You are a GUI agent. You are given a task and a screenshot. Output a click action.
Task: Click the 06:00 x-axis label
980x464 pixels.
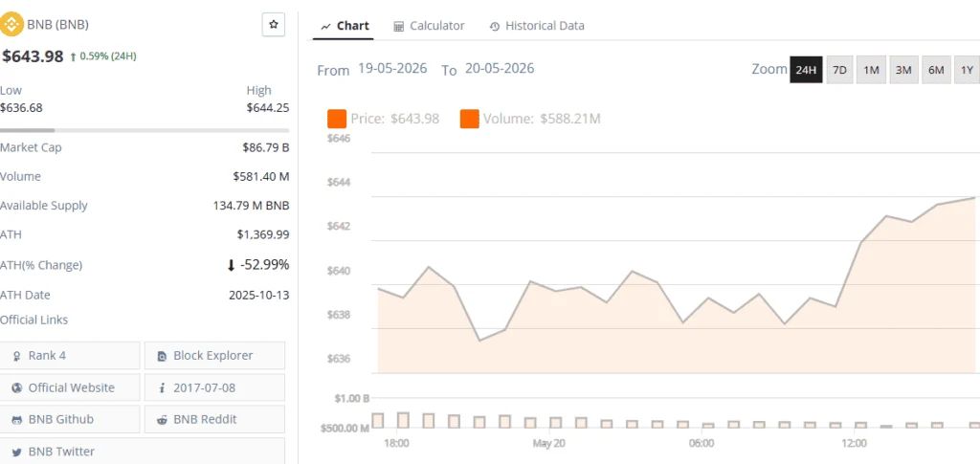(702, 443)
